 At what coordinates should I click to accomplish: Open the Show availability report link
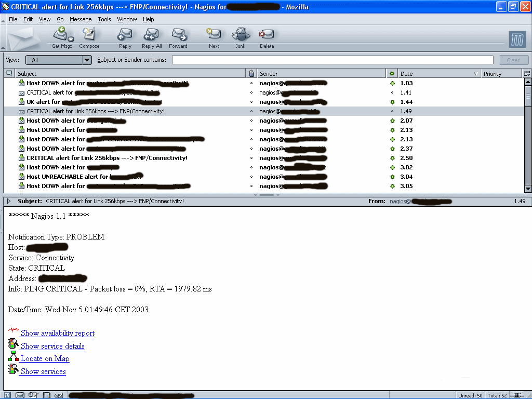pos(57,333)
